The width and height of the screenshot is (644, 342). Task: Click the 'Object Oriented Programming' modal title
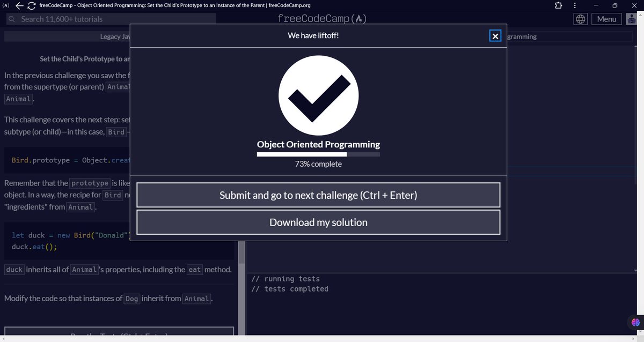click(318, 144)
